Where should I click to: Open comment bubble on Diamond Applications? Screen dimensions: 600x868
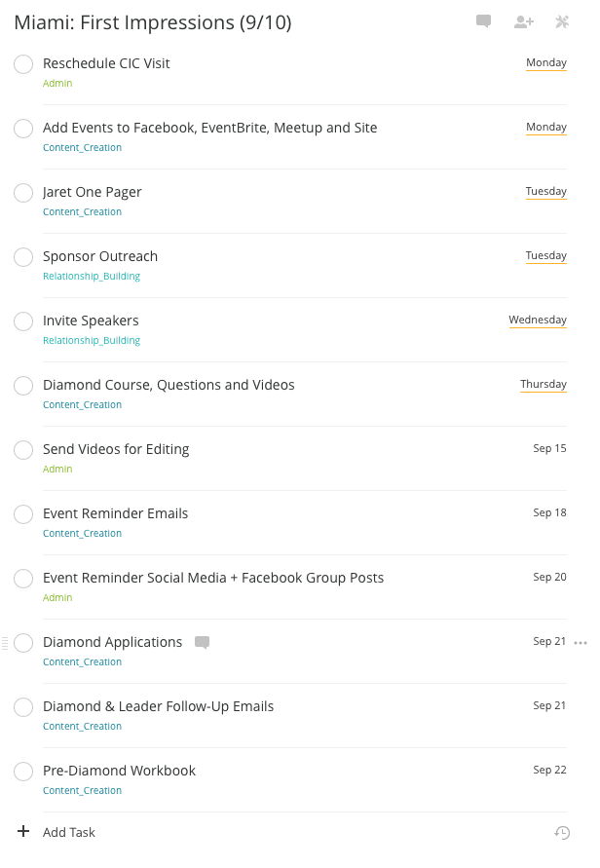202,642
